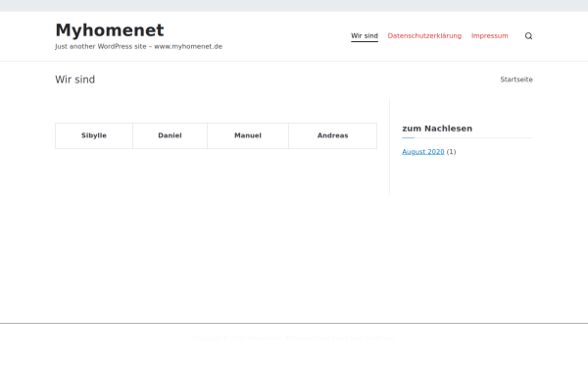
Task: Select the 'Wir sind' menu item
Action: (365, 36)
